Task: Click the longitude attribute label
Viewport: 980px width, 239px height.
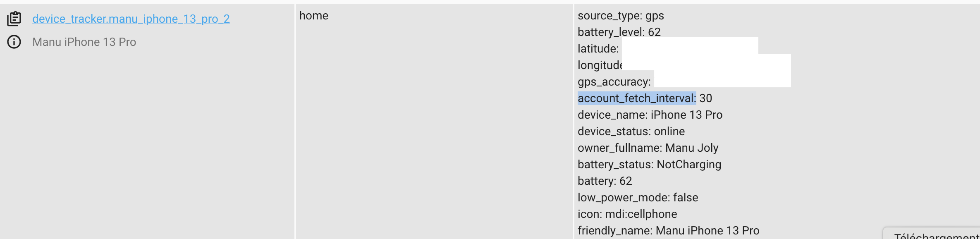Action: pyautogui.click(x=600, y=65)
